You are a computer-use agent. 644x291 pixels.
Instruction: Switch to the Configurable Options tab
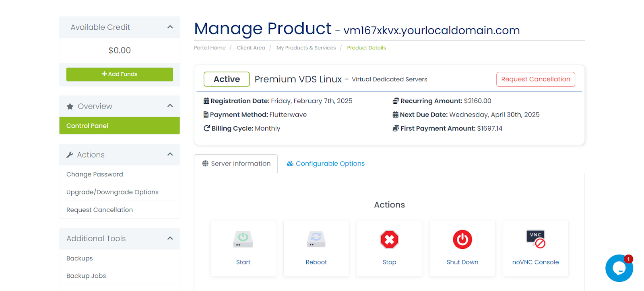(326, 164)
